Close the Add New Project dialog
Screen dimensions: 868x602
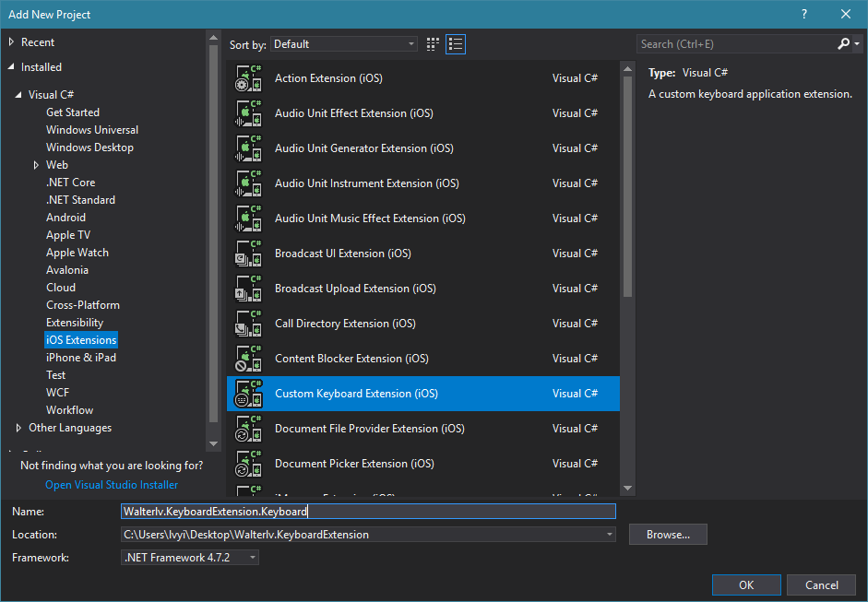846,15
